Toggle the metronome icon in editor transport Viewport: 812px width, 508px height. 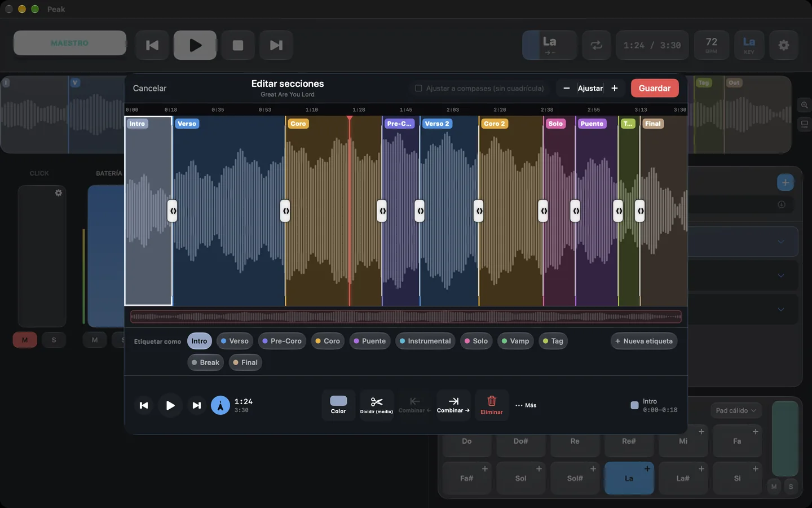220,405
